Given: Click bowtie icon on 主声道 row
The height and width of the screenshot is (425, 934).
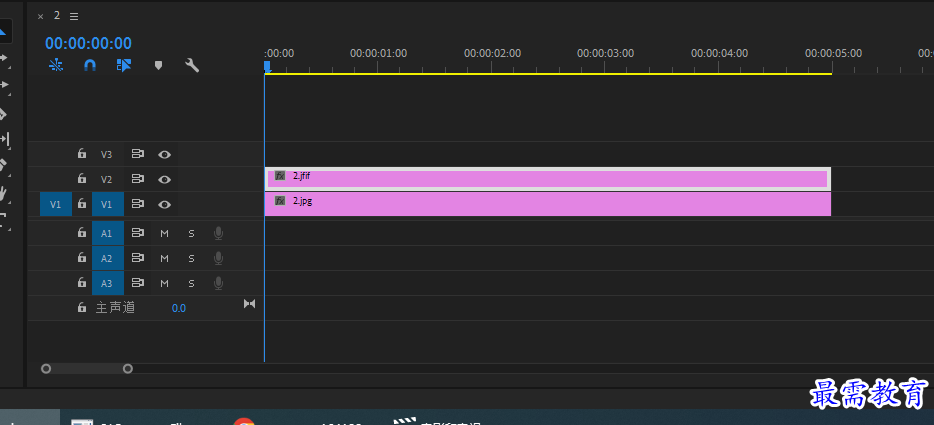Looking at the screenshot, I should (249, 304).
